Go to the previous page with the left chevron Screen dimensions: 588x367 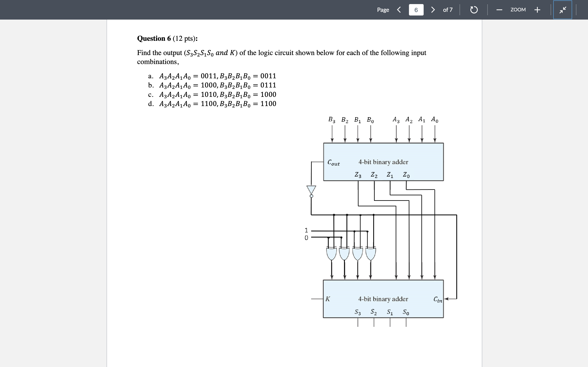tap(399, 10)
